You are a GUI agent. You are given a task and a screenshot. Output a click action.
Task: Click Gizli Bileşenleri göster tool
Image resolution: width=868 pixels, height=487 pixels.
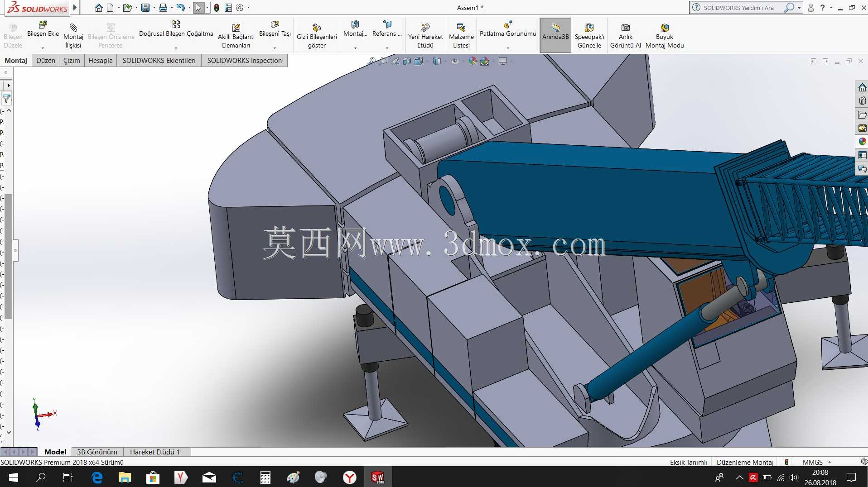[x=317, y=35]
